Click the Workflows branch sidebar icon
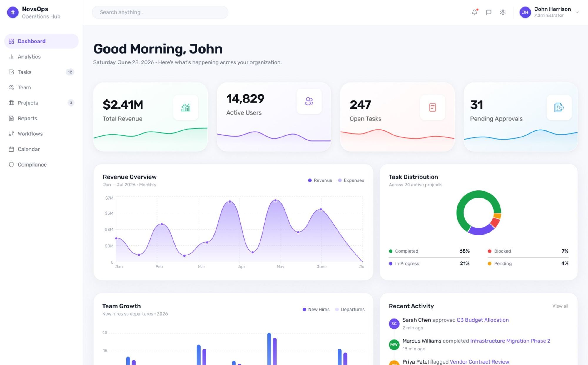Viewport: 588px width, 365px height. 11,134
